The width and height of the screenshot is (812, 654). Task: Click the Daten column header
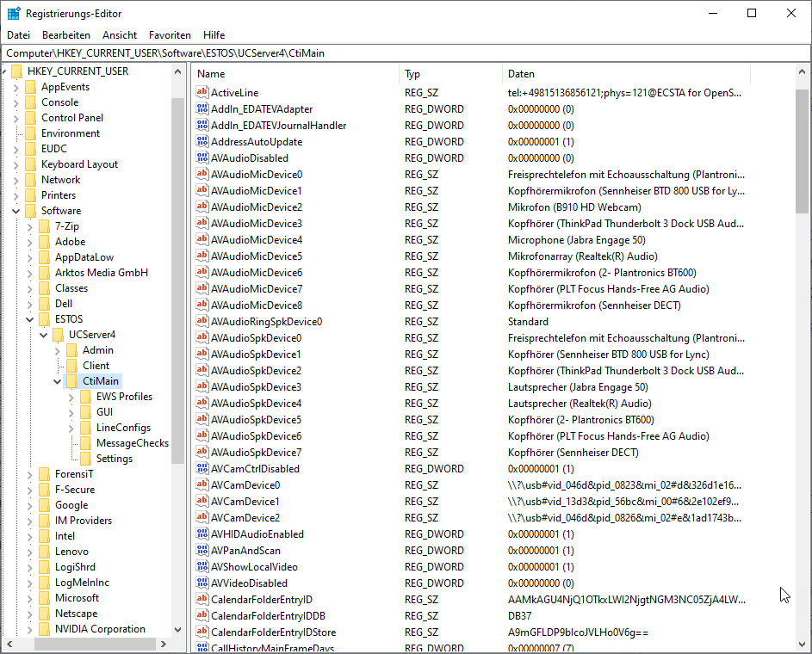tap(646, 74)
